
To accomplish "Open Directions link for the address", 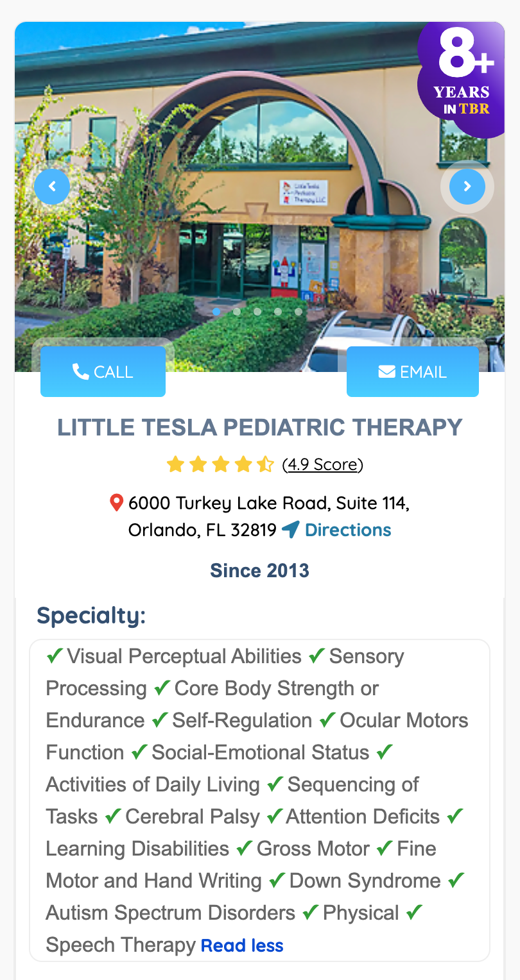I will coord(348,530).
